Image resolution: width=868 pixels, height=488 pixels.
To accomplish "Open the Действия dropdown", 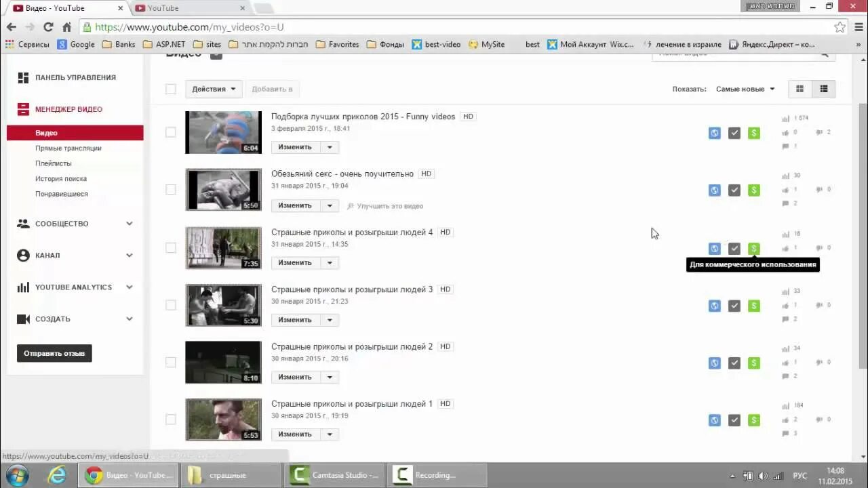I will (214, 89).
